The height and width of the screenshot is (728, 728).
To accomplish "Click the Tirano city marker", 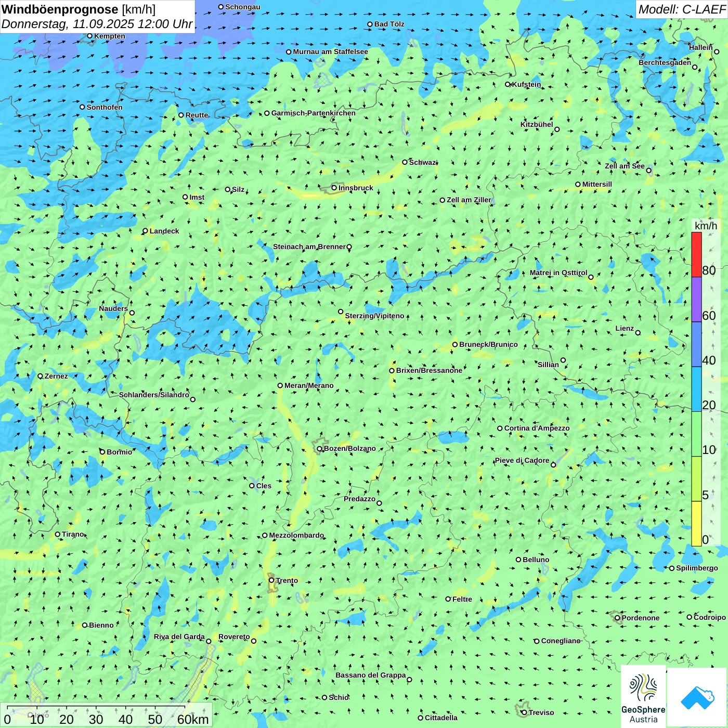I will (58, 534).
